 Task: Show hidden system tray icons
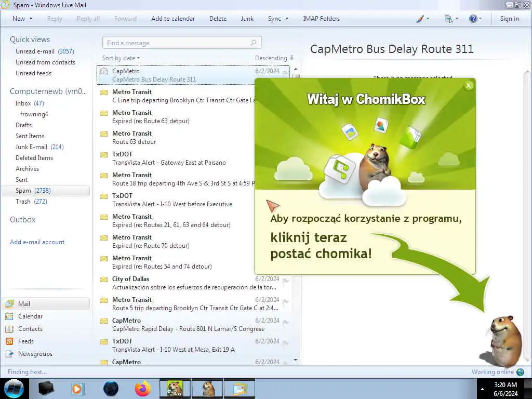483,389
